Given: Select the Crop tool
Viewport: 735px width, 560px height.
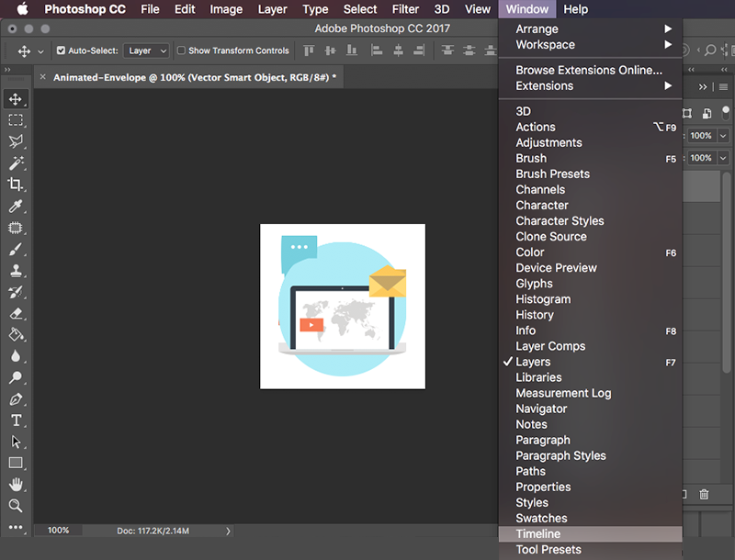Looking at the screenshot, I should coord(16,185).
